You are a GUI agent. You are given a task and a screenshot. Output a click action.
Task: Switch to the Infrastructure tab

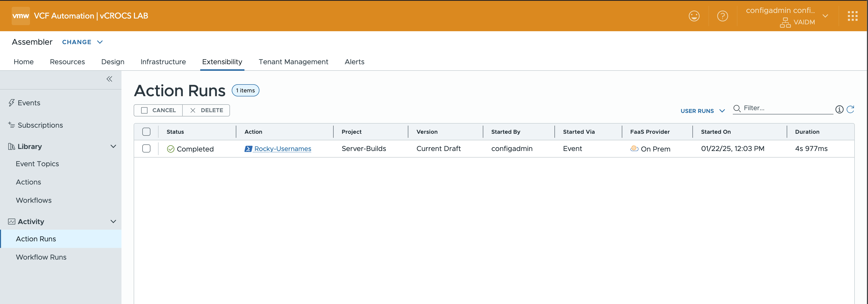(163, 62)
